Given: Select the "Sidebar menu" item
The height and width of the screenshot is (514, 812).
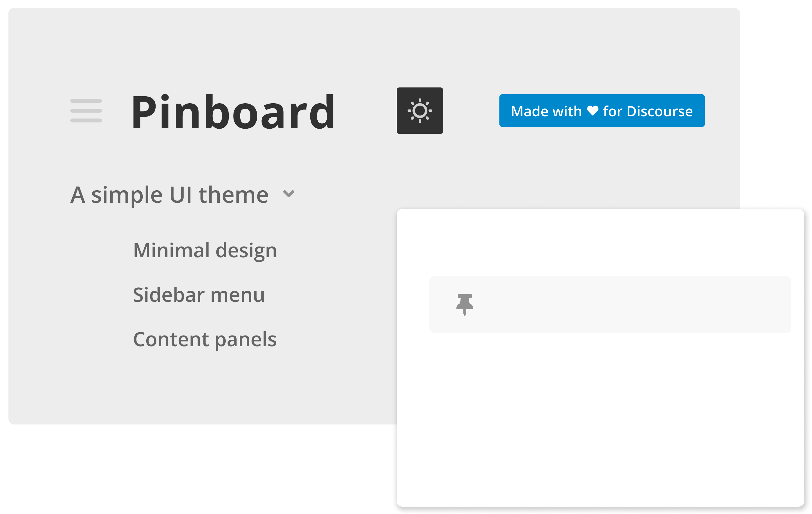Looking at the screenshot, I should pyautogui.click(x=199, y=295).
